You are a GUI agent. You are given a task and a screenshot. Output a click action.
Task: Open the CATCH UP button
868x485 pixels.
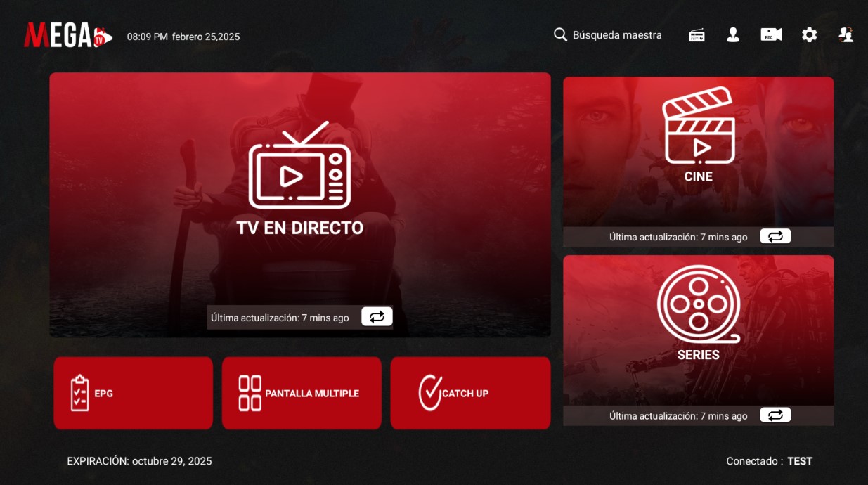click(x=470, y=393)
